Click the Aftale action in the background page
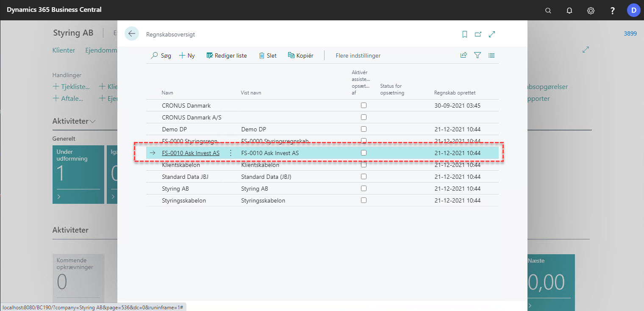644x311 pixels. click(x=68, y=99)
